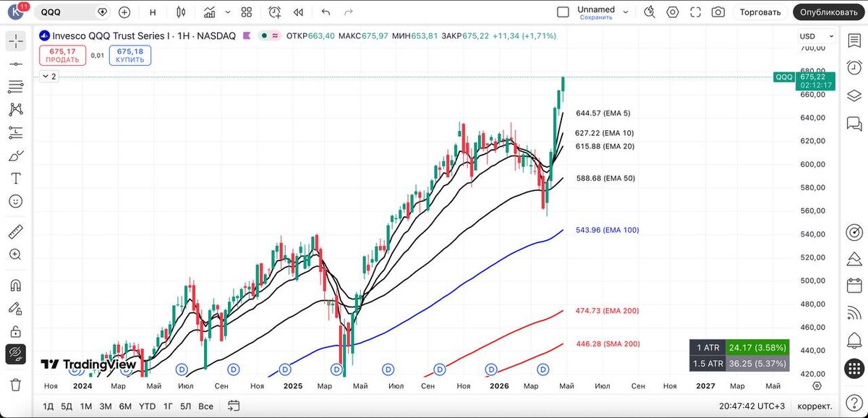The width and height of the screenshot is (868, 418).
Task: Add a symbol to compare
Action: point(124,12)
